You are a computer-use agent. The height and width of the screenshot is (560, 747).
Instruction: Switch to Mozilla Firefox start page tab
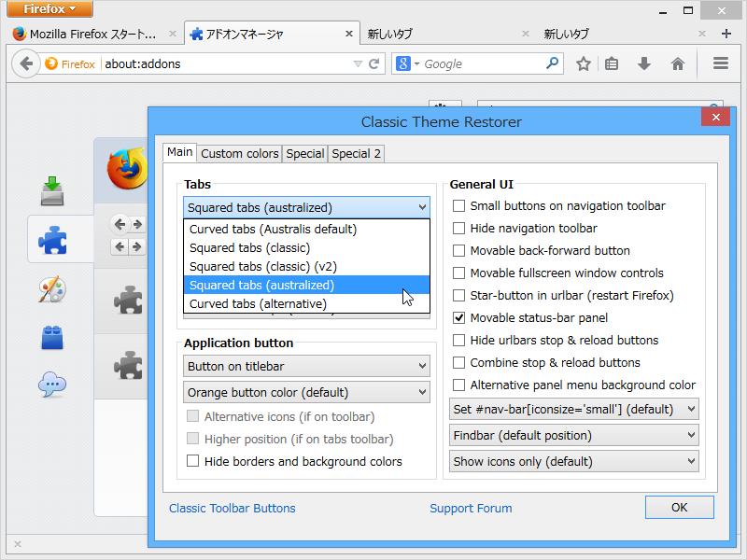click(x=92, y=34)
